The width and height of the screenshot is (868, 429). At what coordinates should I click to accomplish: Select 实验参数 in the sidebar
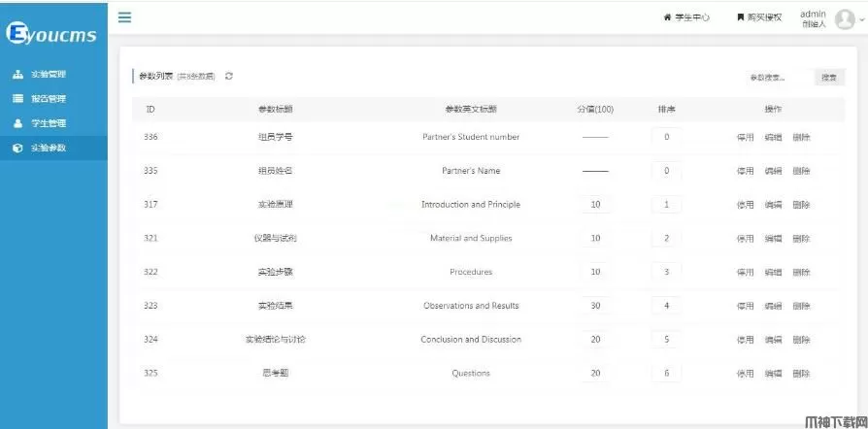[x=48, y=148]
